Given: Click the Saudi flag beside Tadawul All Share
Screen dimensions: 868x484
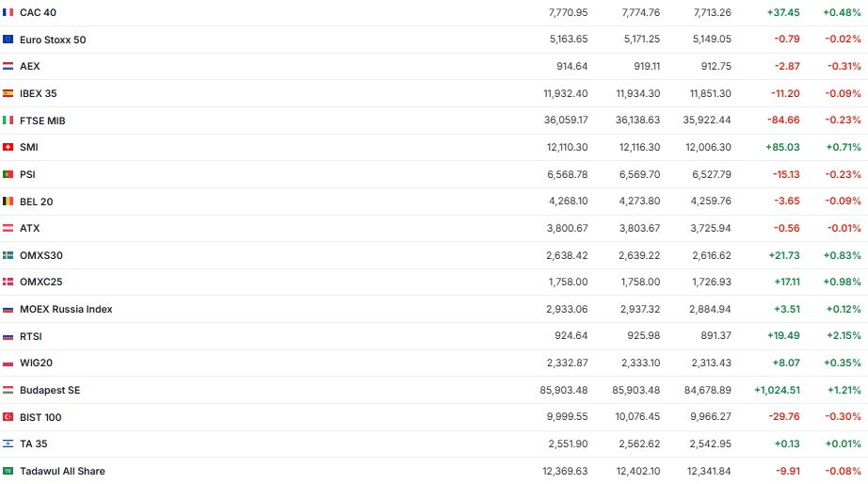Looking at the screenshot, I should [8, 471].
